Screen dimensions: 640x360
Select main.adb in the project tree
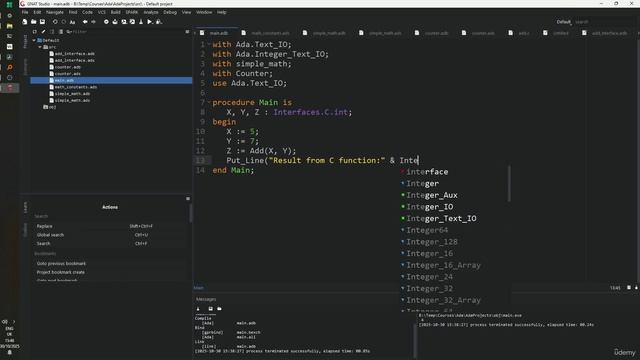coord(111,80)
